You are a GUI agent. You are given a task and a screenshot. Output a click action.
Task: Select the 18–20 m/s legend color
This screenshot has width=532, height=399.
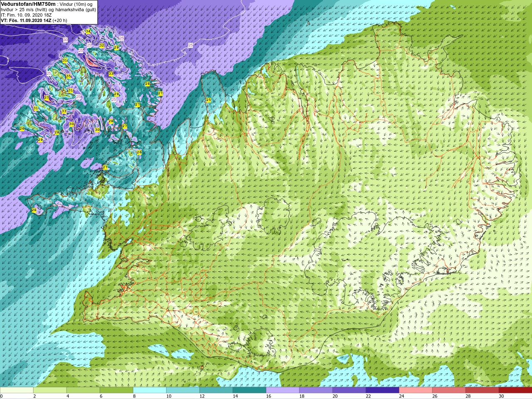[316, 390]
